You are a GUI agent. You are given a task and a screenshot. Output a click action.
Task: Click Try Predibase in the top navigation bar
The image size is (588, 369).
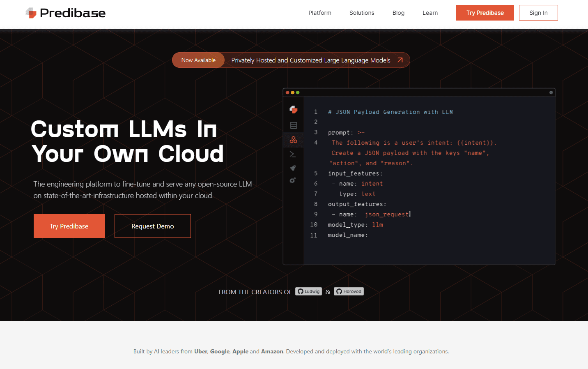[485, 13]
